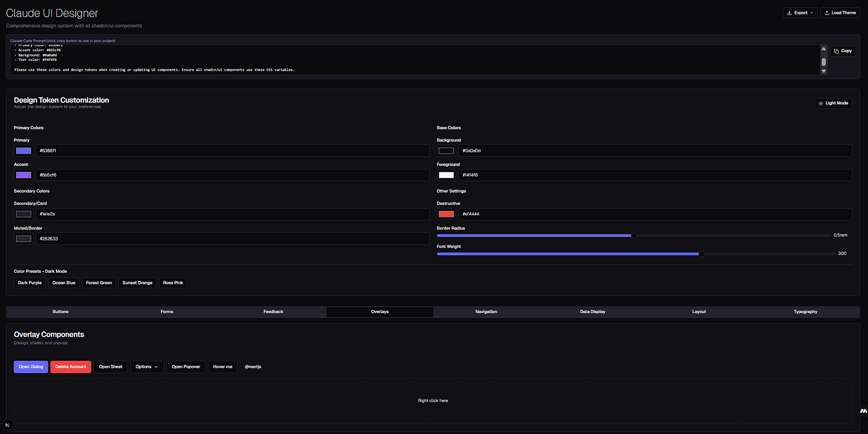868x434 pixels.
Task: Open the Muted/Border color swatch
Action: coord(24,239)
